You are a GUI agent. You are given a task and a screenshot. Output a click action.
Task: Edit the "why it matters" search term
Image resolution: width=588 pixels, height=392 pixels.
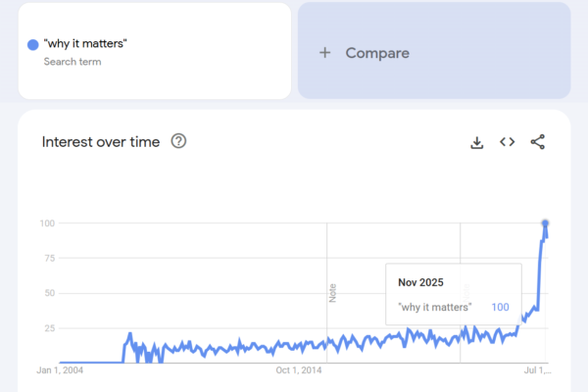click(85, 44)
